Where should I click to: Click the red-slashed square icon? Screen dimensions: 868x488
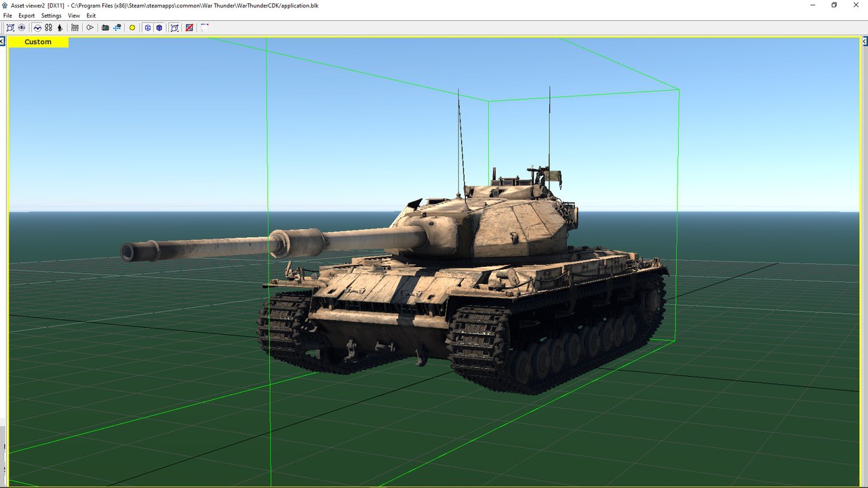pyautogui.click(x=189, y=28)
